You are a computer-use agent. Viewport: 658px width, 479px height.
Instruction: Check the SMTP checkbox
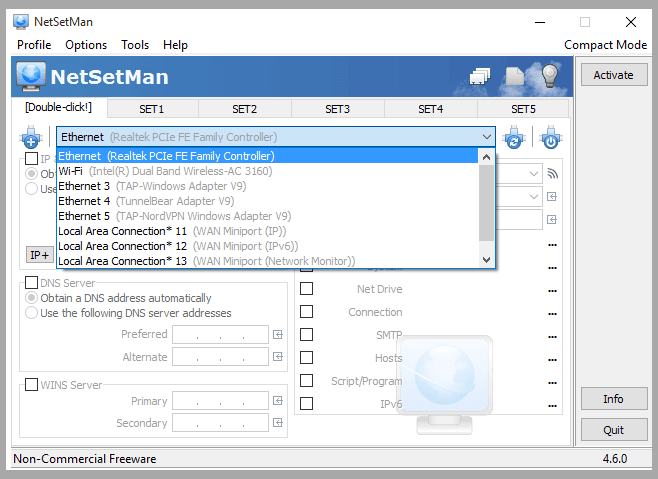306,335
